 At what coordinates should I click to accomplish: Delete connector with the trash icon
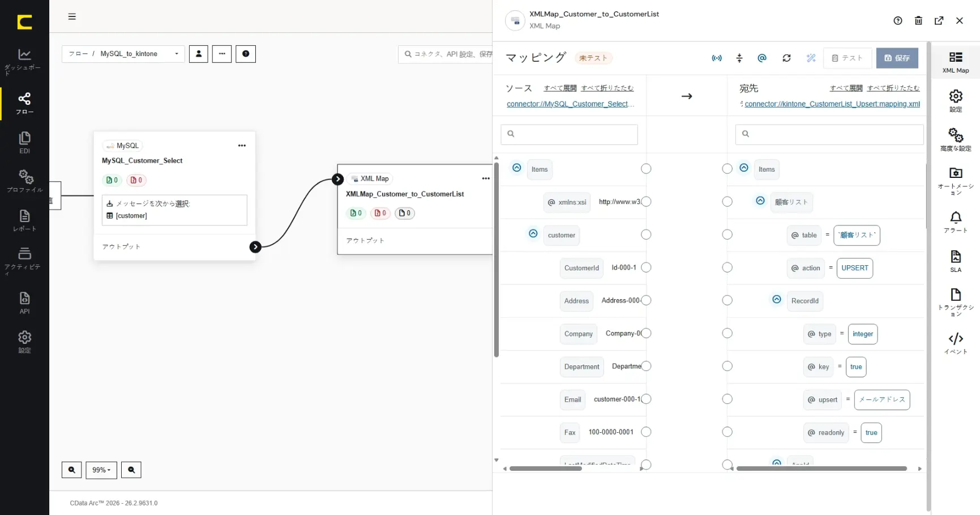(x=918, y=20)
